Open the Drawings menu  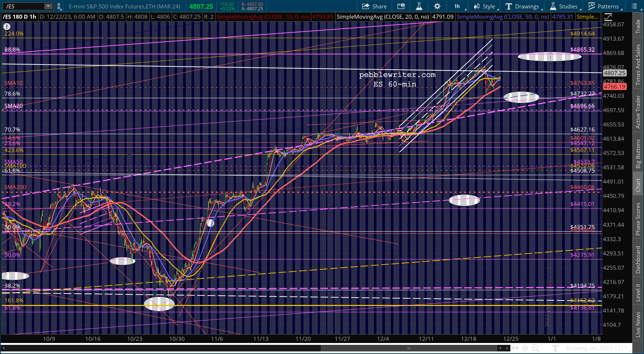pos(524,6)
